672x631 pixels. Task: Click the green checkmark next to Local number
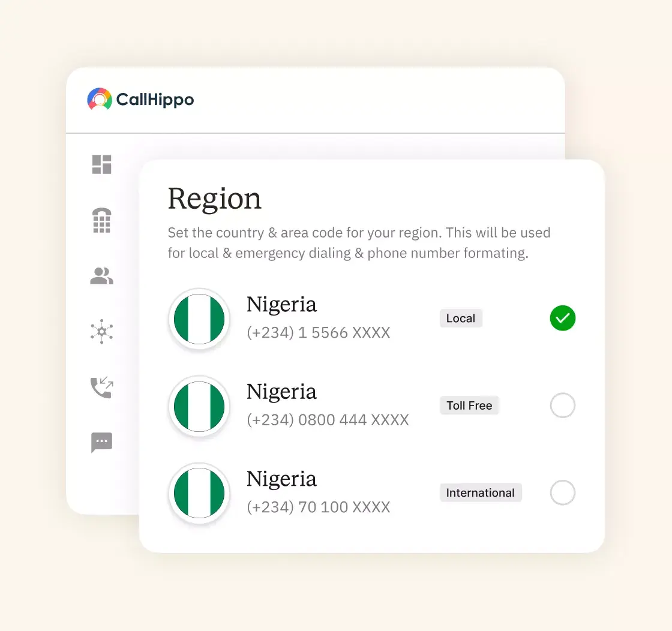pyautogui.click(x=562, y=318)
